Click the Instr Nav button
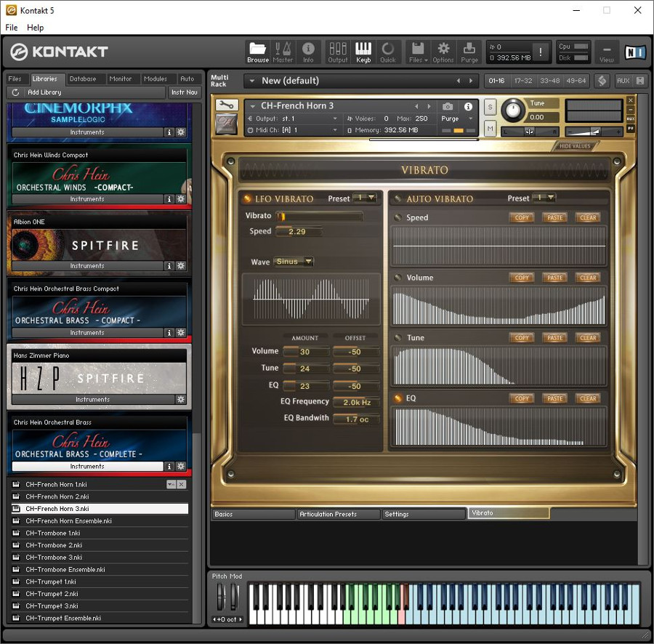654x644 pixels. tap(185, 92)
